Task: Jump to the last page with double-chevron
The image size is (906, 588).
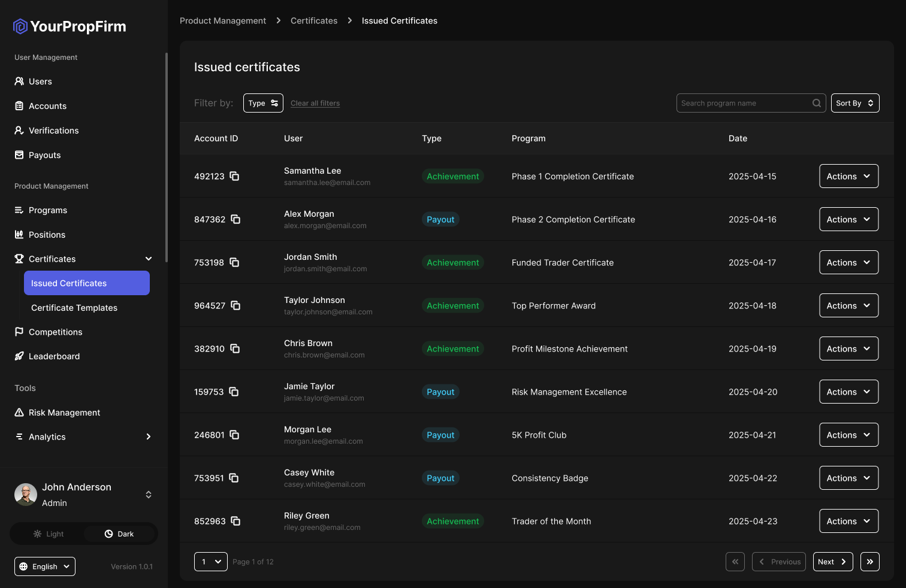Action: click(x=869, y=562)
